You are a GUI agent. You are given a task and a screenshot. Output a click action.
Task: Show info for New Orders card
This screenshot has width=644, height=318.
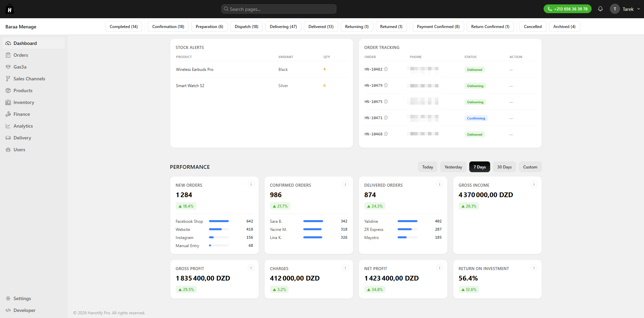tap(251, 184)
